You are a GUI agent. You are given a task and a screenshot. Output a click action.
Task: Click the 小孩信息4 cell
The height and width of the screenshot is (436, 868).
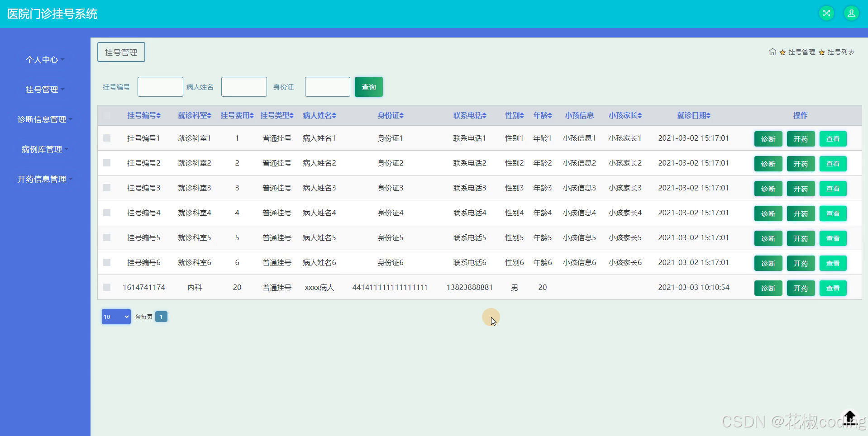tap(579, 213)
